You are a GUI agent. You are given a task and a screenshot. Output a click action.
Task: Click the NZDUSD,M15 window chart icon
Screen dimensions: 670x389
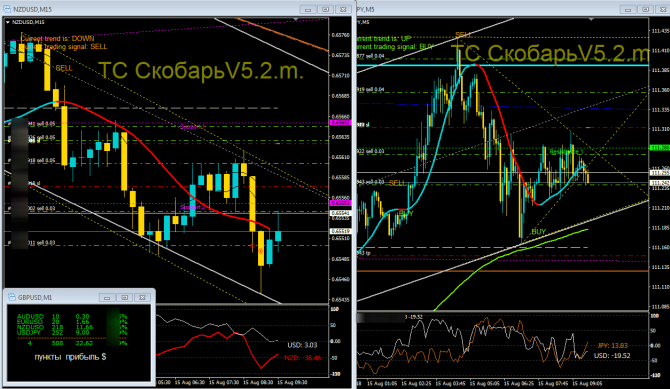(x=7, y=9)
